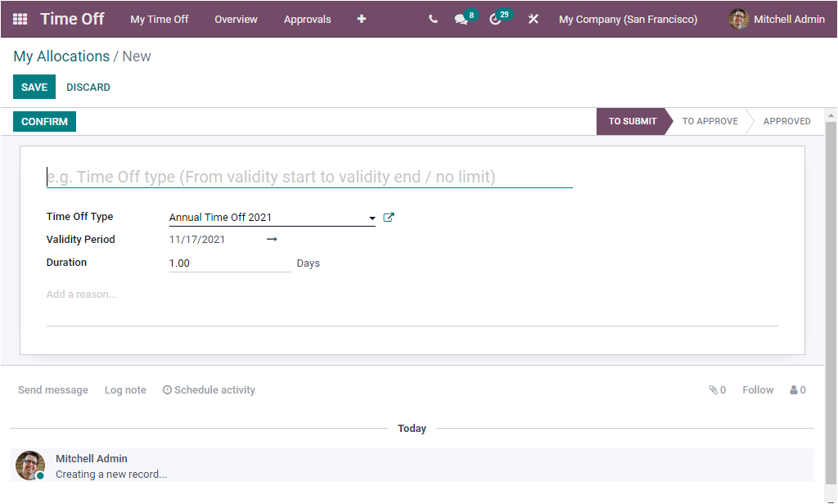Discard the new allocation record
Image resolution: width=838 pixels, height=504 pixels.
(x=88, y=87)
